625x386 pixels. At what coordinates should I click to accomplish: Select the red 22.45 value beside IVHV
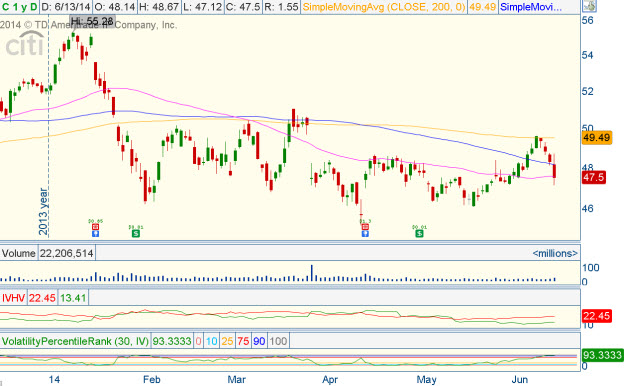click(x=42, y=298)
